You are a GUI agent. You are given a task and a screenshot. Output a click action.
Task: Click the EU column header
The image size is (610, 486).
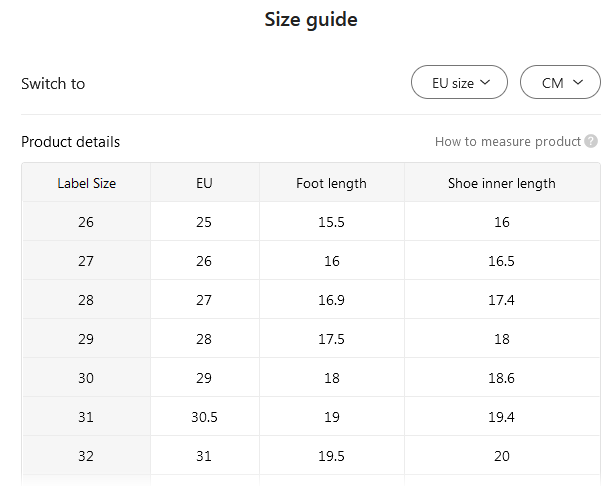[204, 183]
